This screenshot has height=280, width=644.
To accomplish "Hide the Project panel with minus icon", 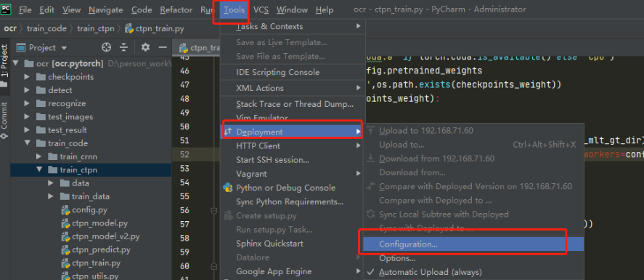I will pyautogui.click(x=163, y=48).
